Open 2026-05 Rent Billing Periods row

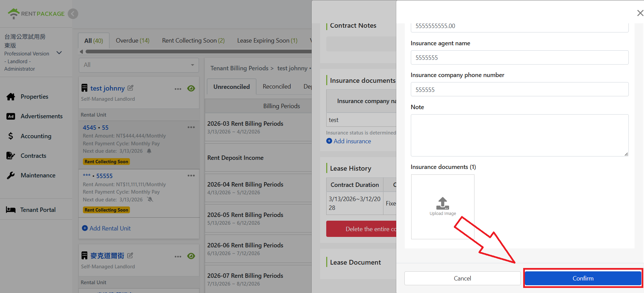pos(259,218)
